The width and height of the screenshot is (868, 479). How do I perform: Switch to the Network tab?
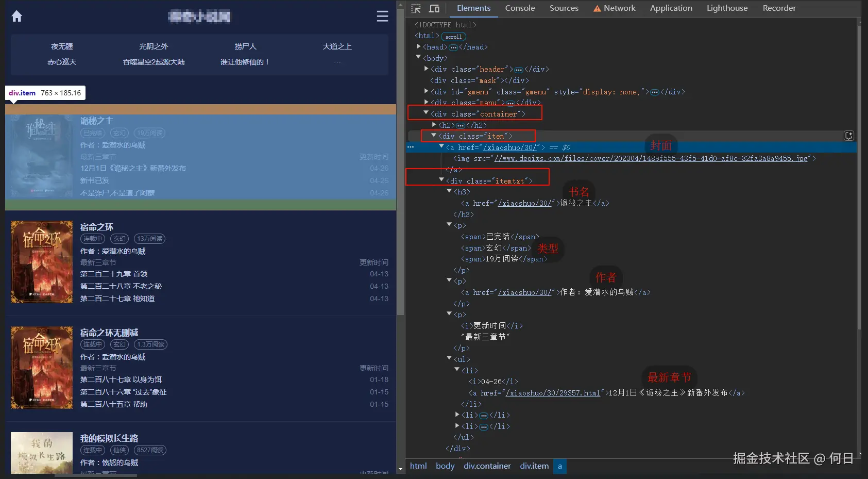(x=615, y=8)
